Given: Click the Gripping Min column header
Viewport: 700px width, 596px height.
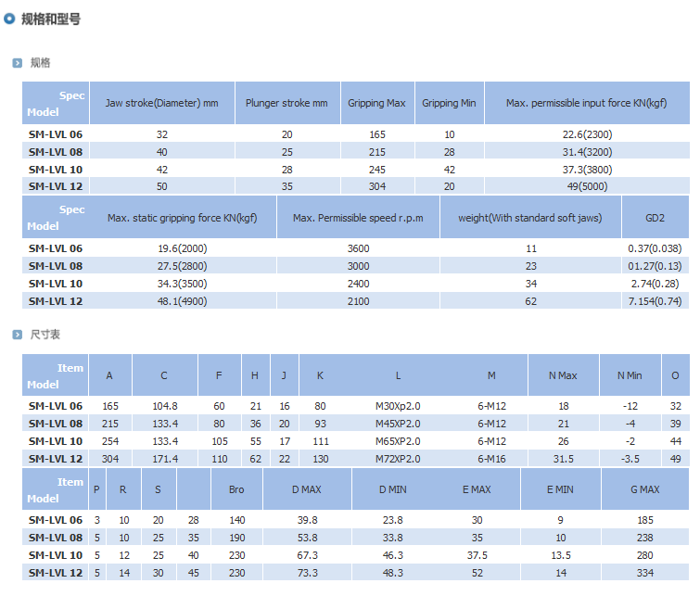Looking at the screenshot, I should click(449, 103).
